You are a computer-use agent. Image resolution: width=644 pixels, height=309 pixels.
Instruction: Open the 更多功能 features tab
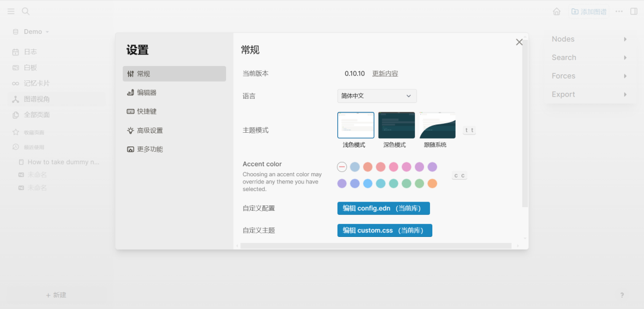point(174,149)
